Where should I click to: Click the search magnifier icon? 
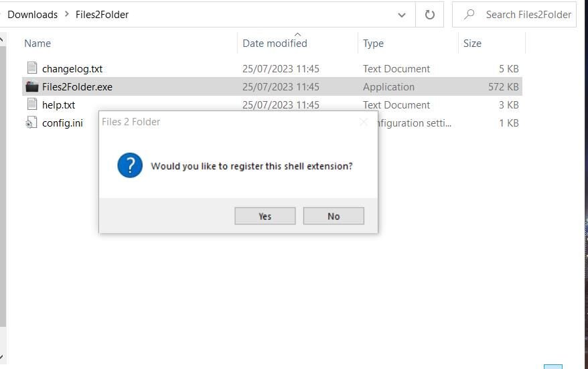click(x=469, y=15)
